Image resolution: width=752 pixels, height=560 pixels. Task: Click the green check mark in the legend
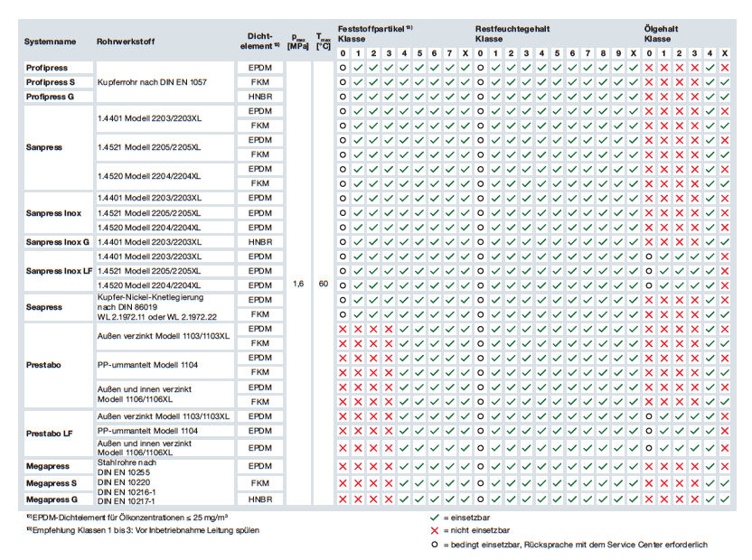435,518
